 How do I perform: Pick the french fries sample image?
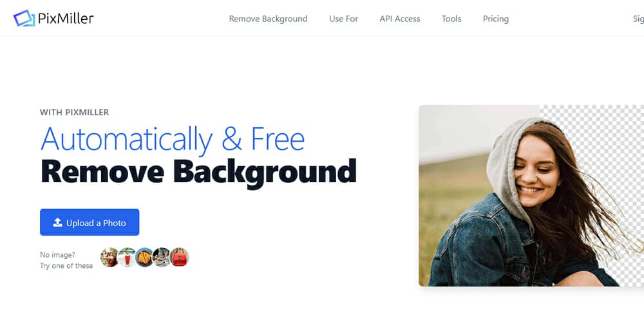coord(144,257)
